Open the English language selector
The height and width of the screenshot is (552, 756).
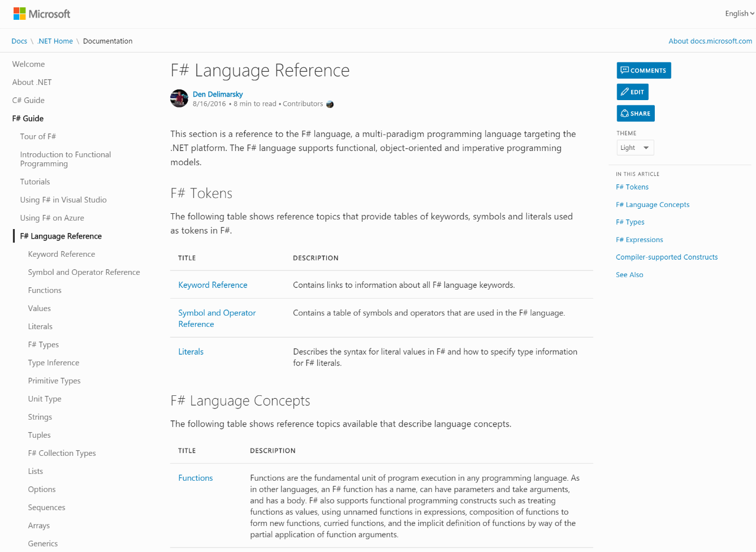[740, 14]
